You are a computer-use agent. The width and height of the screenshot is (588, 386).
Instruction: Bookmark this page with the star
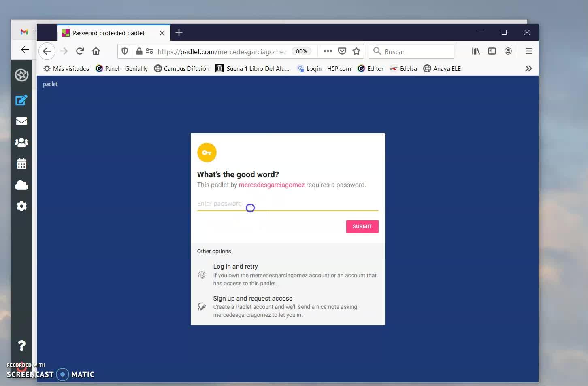(x=356, y=51)
